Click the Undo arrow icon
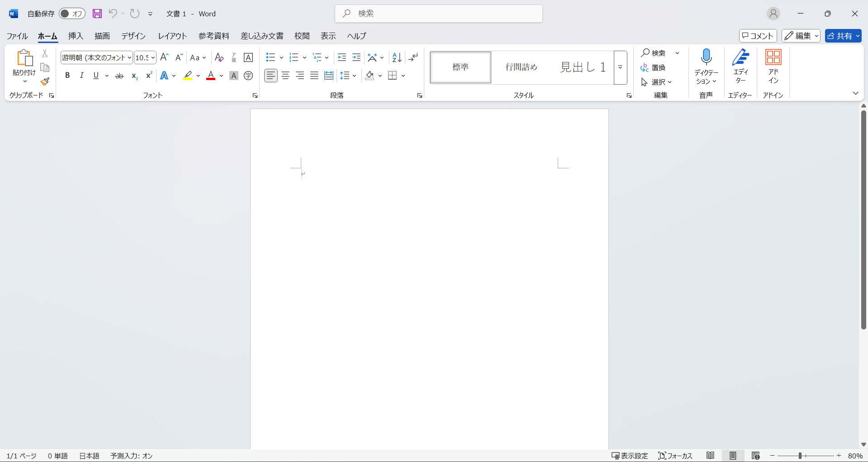This screenshot has width=868, height=462. pyautogui.click(x=113, y=14)
